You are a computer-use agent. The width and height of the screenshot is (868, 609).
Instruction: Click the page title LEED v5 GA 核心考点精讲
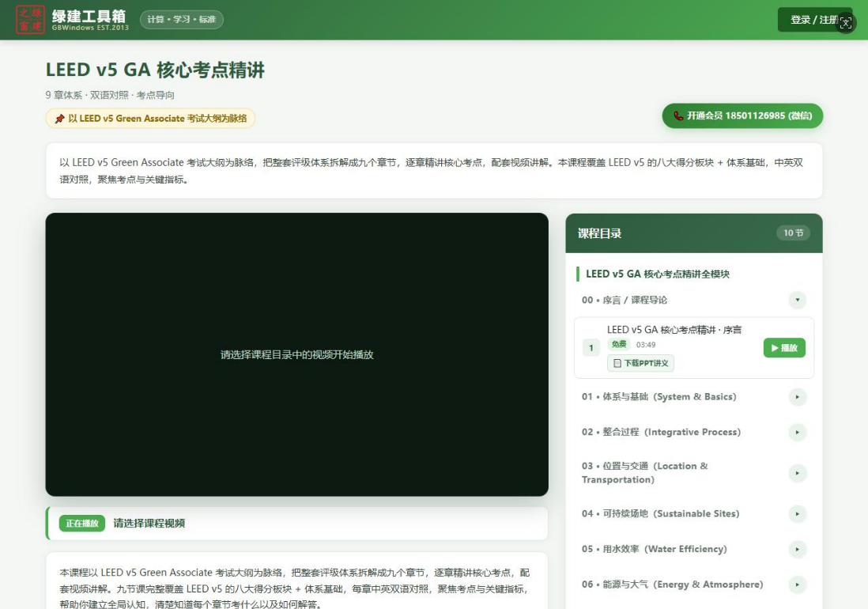[x=155, y=70]
